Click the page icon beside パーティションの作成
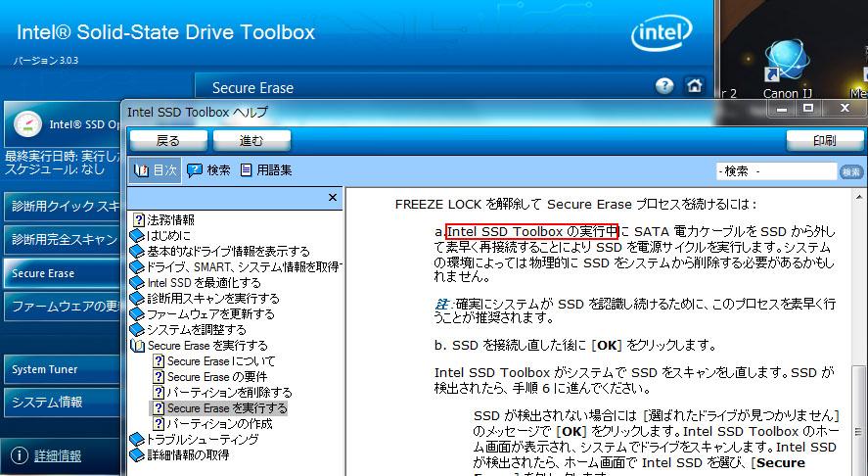Screen dimensions: 868x476 (x=159, y=424)
